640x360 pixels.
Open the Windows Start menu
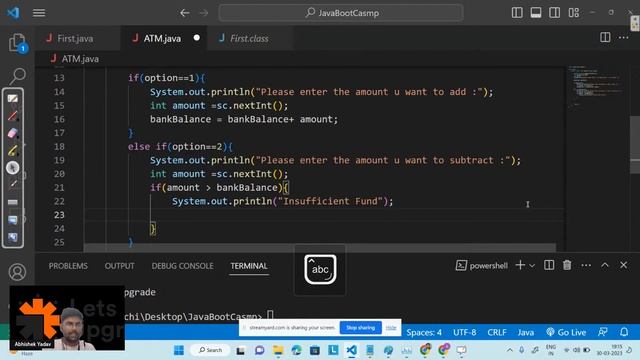point(179,350)
